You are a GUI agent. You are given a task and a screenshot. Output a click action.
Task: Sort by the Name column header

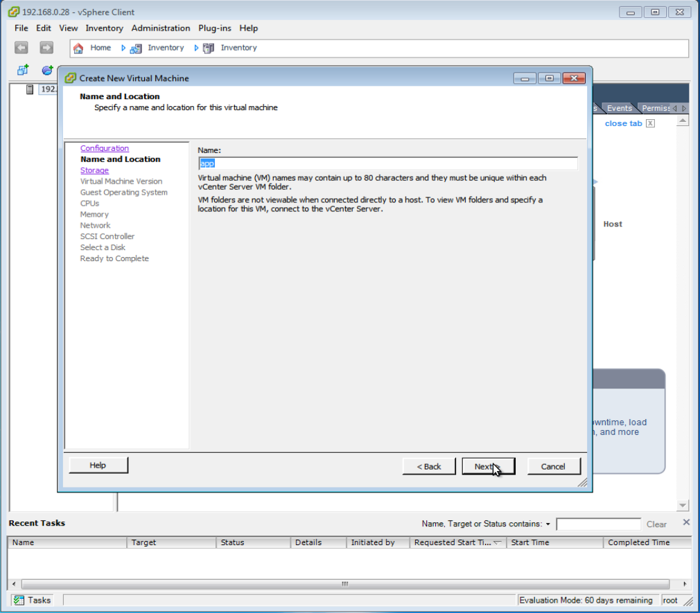pyautogui.click(x=67, y=542)
